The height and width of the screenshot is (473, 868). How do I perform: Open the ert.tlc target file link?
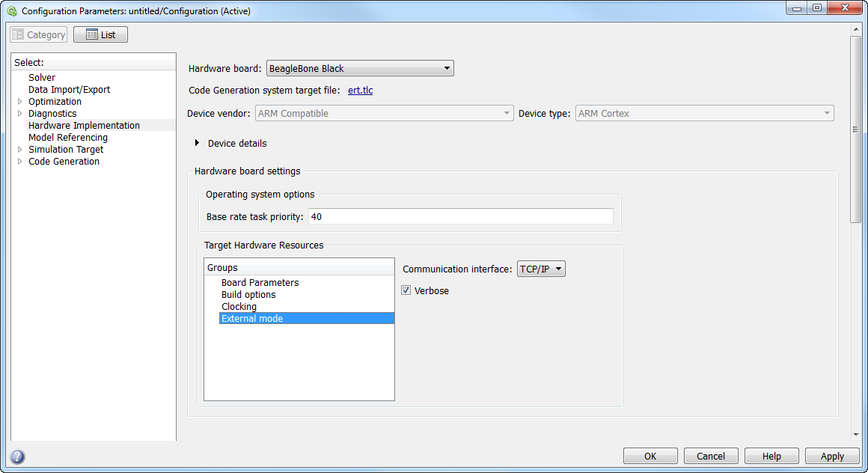click(x=360, y=91)
